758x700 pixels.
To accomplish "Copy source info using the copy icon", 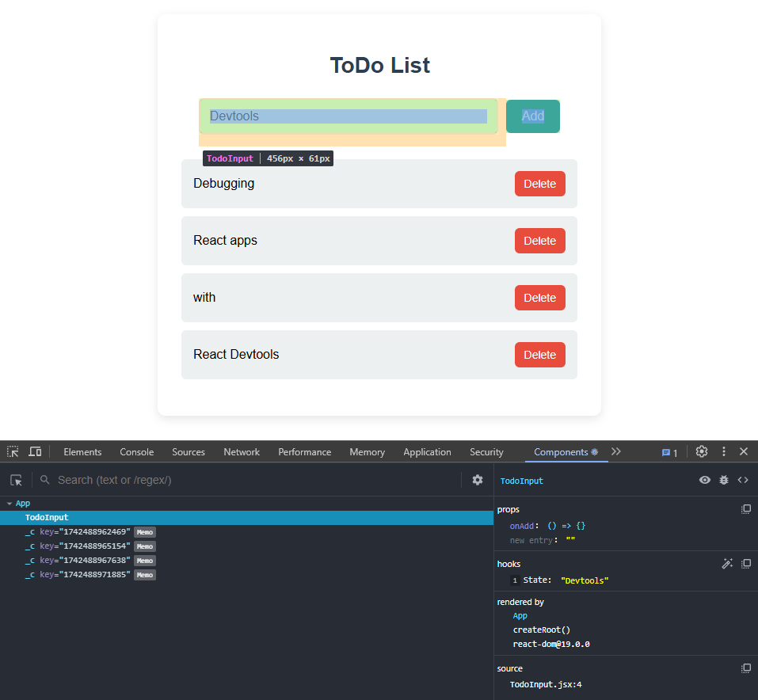I will click(745, 668).
